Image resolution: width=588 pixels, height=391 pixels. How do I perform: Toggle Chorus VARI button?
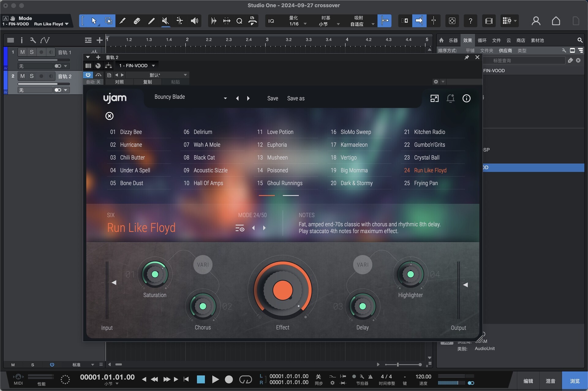click(x=203, y=265)
